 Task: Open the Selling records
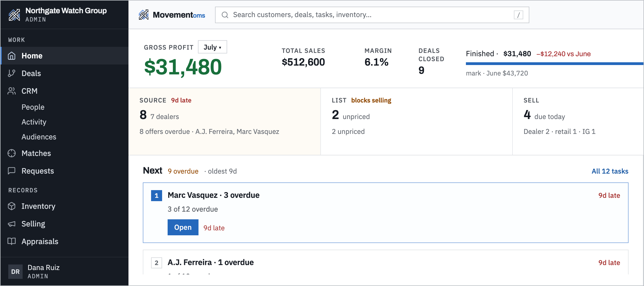click(x=65, y=224)
